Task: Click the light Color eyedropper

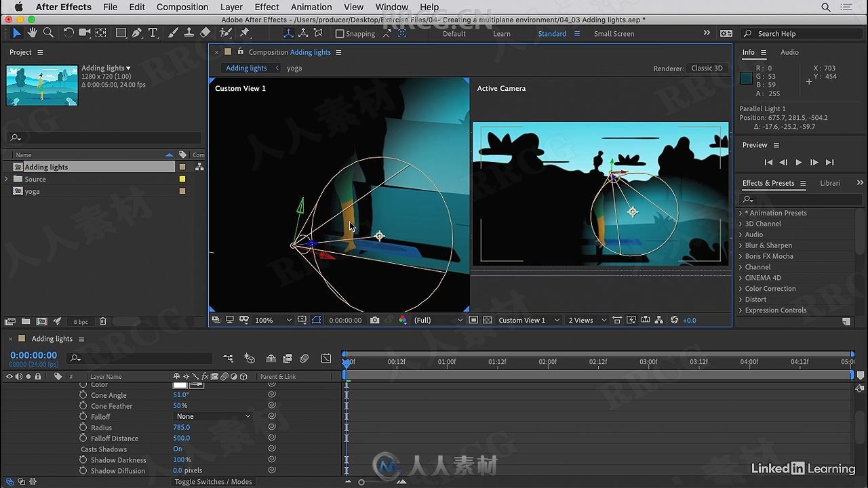Action: tap(197, 384)
